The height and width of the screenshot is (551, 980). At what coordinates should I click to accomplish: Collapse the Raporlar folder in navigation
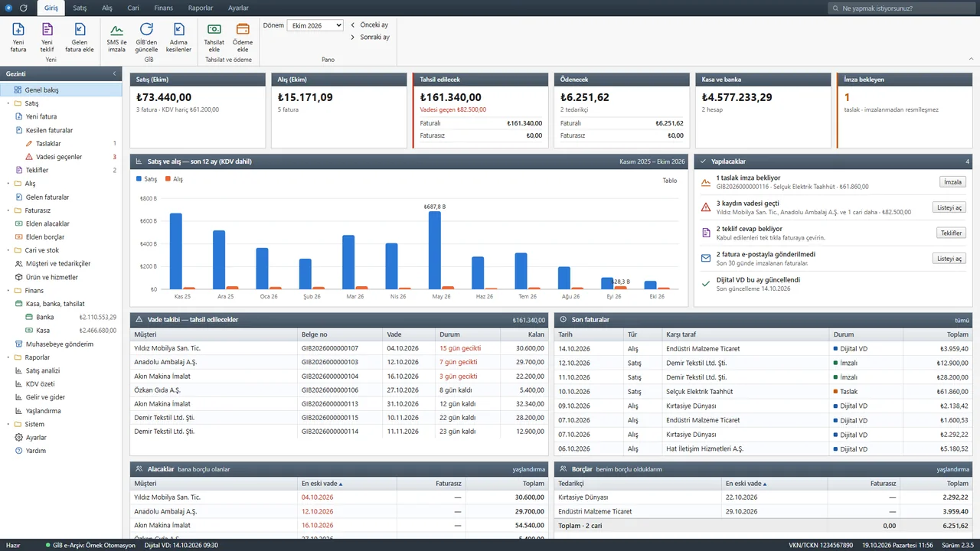(x=8, y=357)
